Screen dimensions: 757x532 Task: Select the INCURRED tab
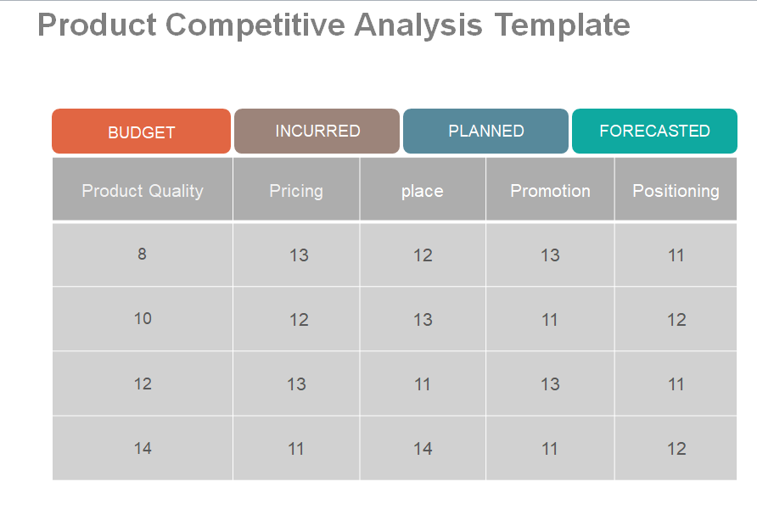(x=317, y=131)
